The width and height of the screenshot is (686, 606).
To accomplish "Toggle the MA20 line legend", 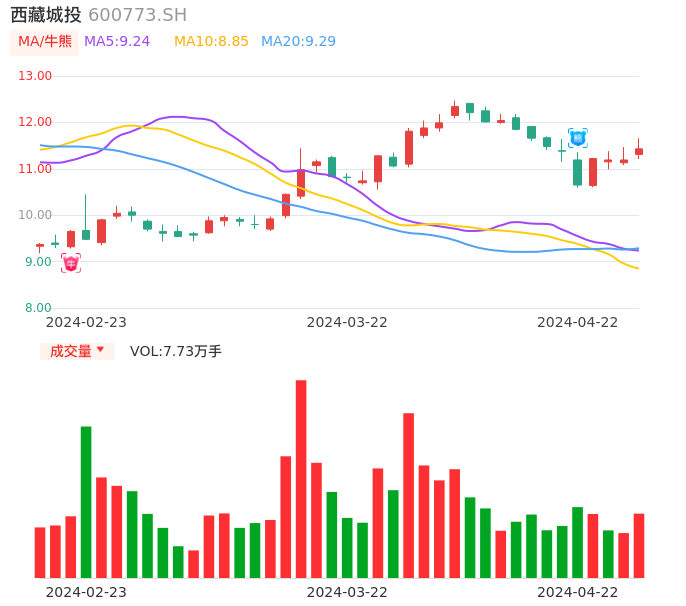I will pos(298,42).
